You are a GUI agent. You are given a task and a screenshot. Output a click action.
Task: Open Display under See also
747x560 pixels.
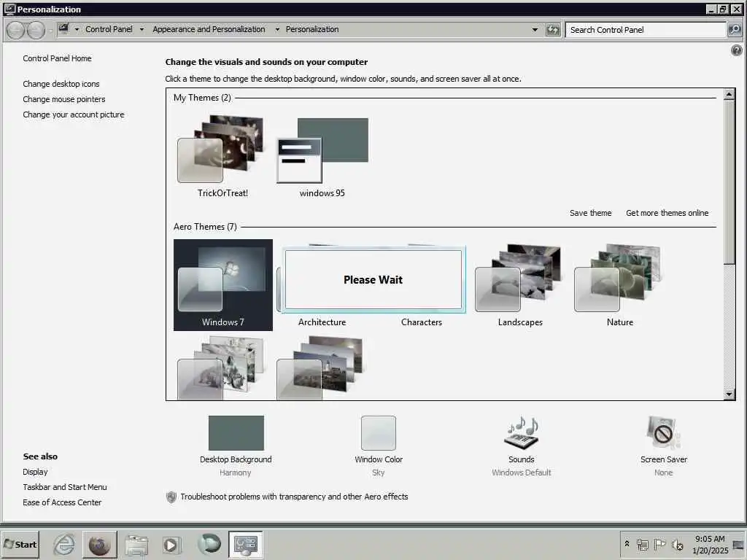click(35, 472)
